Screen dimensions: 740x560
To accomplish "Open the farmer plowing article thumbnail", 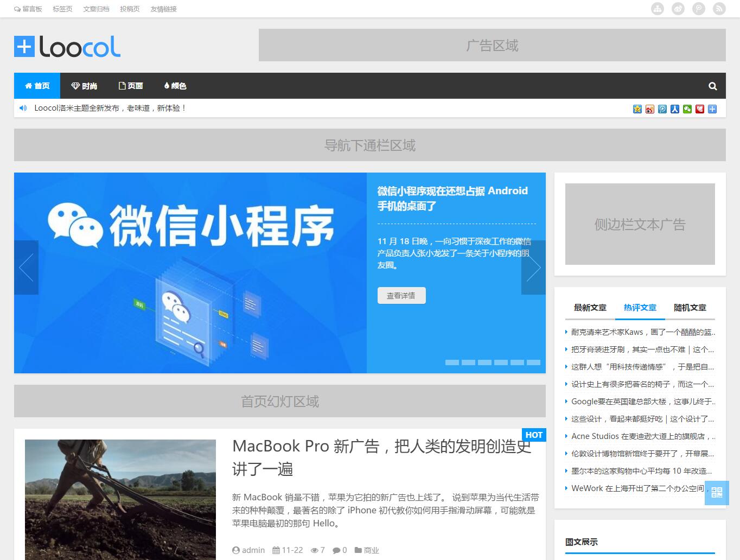I will [x=120, y=500].
